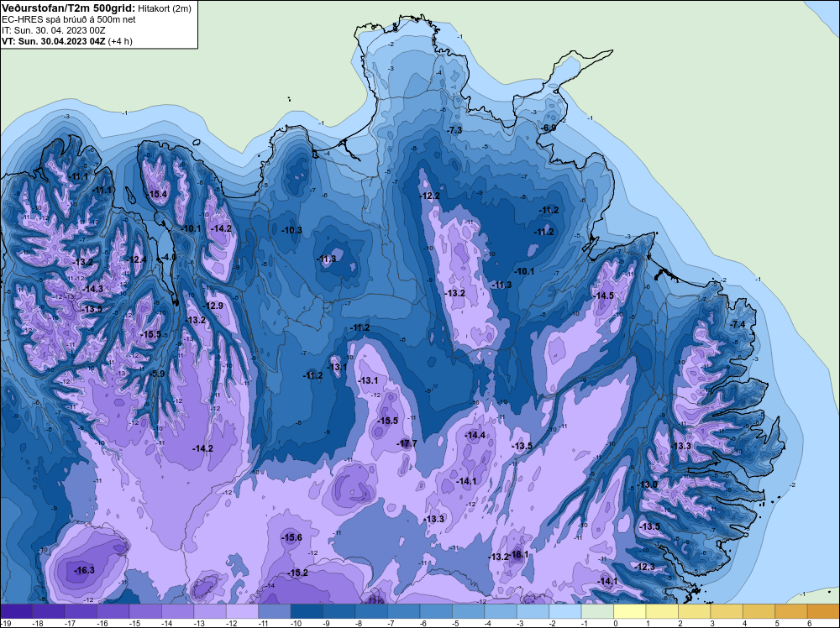The width and height of the screenshot is (840, 628).
Task: Select the -12.3 temperature value
Action: (645, 567)
